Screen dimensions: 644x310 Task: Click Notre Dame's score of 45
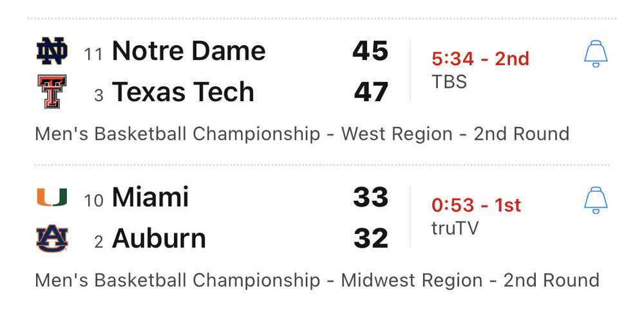click(370, 52)
